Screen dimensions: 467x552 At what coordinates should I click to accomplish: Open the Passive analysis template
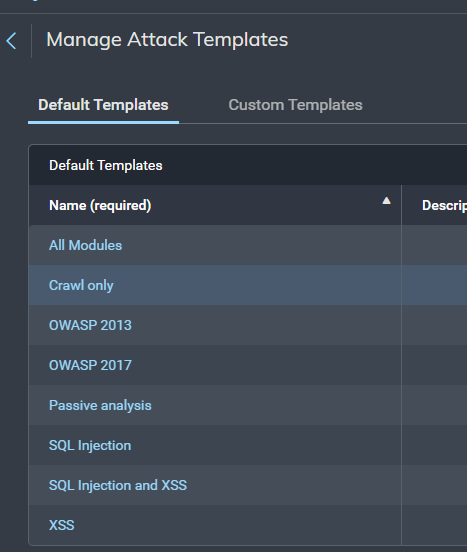(100, 405)
